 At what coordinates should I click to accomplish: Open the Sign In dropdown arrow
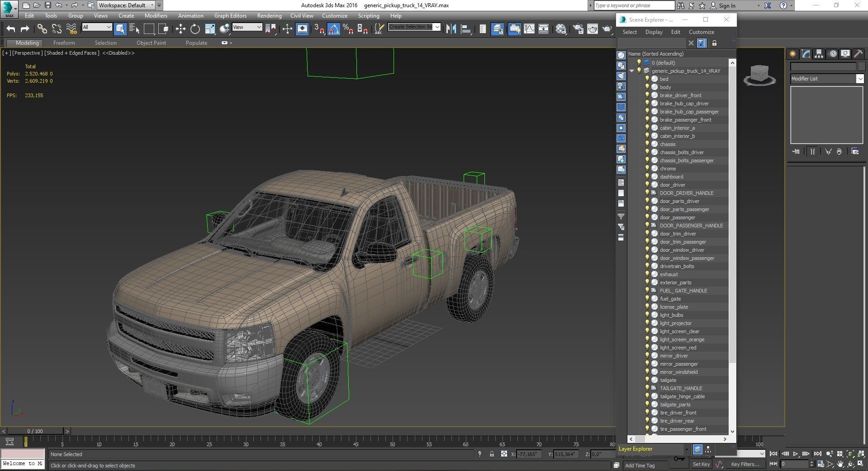(x=758, y=5)
